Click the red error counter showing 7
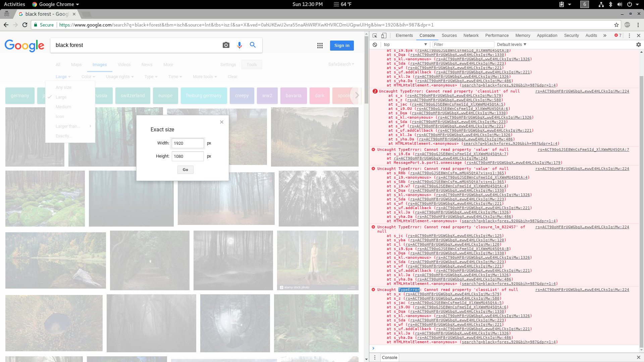 pyautogui.click(x=618, y=36)
